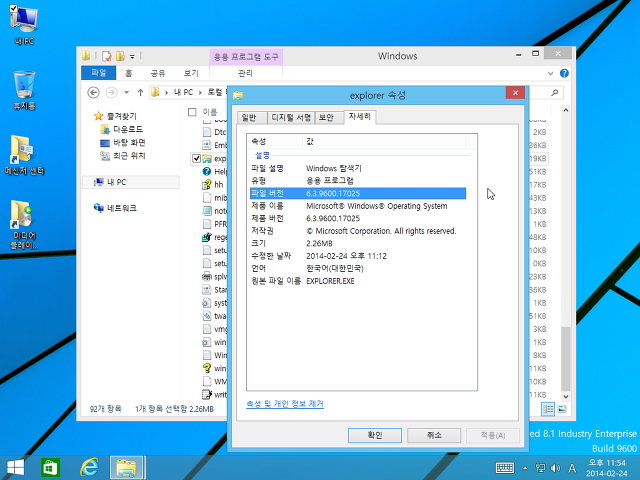The image size is (640, 480).
Task: Select 네트워크 in navigation pane
Action: pos(116,208)
